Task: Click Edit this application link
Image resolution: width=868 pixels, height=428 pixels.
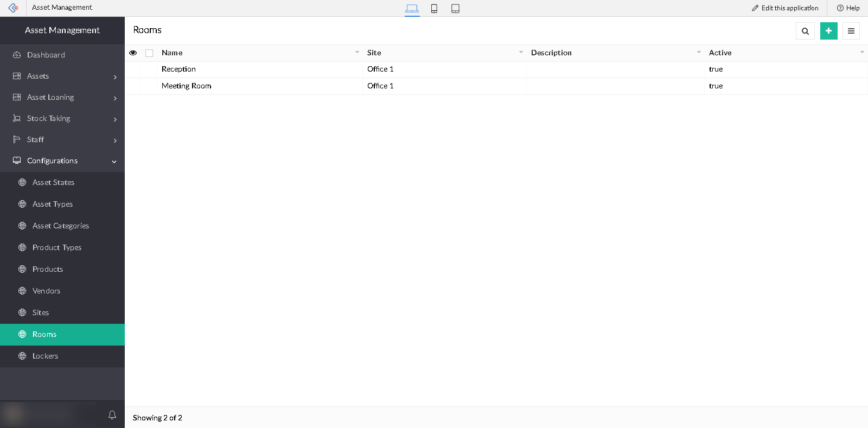Action: coord(785,8)
